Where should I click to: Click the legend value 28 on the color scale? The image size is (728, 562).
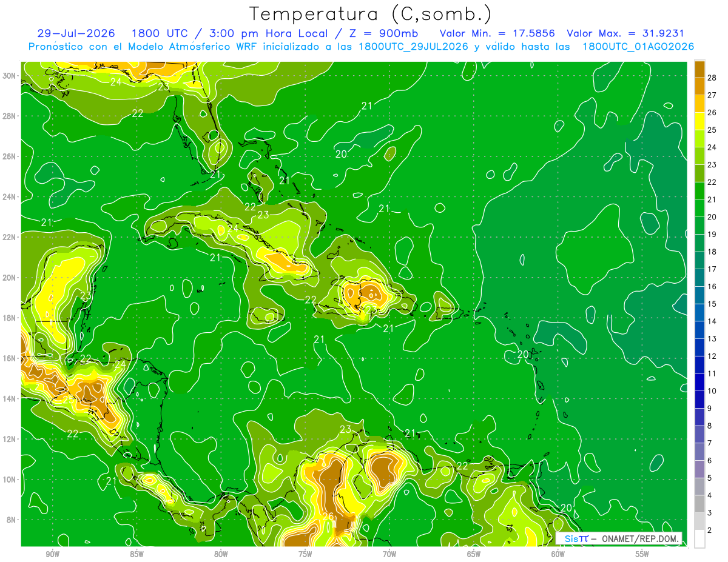712,77
